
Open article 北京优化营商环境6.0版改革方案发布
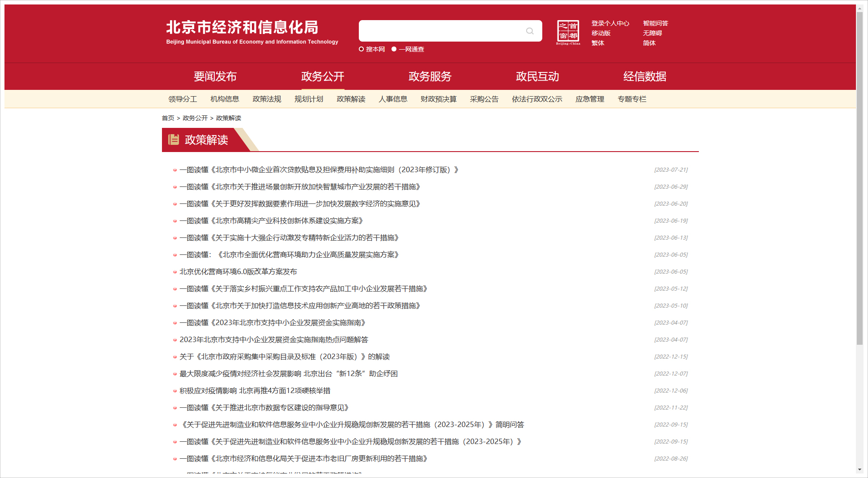(x=238, y=272)
